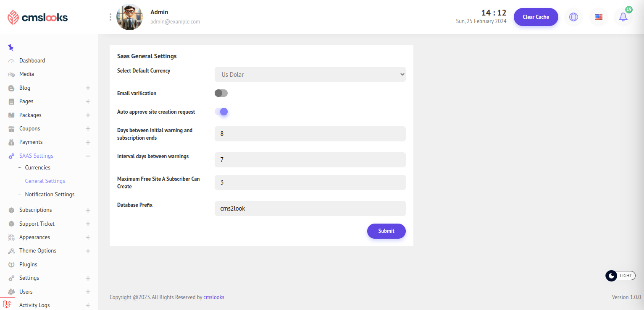The height and width of the screenshot is (310, 644).
Task: Open the Select Default Currency dropdown
Action: (x=310, y=74)
